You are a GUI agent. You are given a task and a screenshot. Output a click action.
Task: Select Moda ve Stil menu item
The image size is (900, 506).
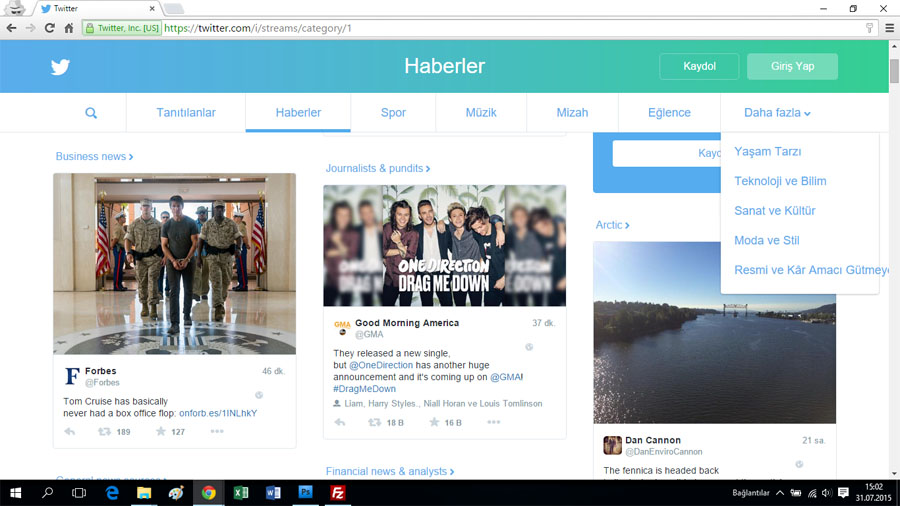pos(767,240)
